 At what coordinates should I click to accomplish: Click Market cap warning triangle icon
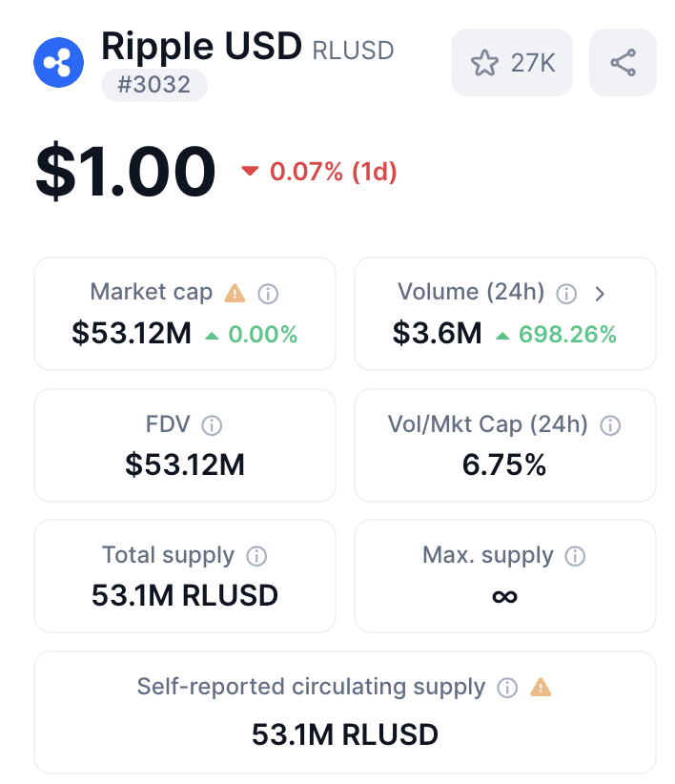click(x=235, y=293)
